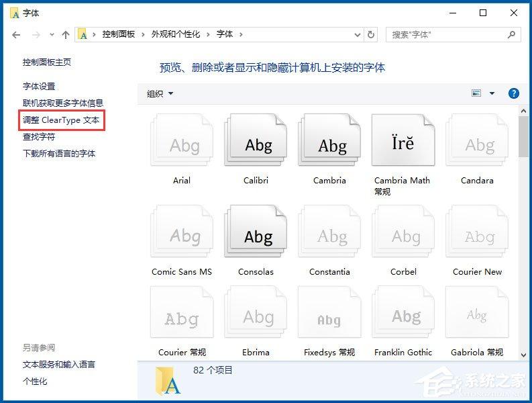
Task: Click the Comic Sans MS name label
Action: pyautogui.click(x=182, y=272)
